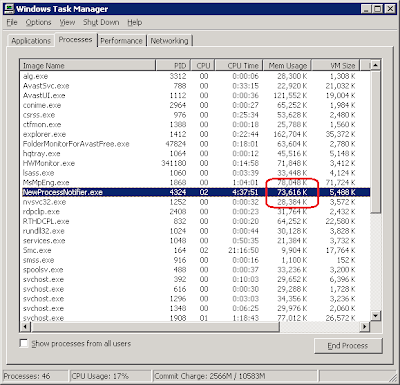Select svchost.exe with PID 1348
The width and height of the screenshot is (400, 385).
(195, 308)
